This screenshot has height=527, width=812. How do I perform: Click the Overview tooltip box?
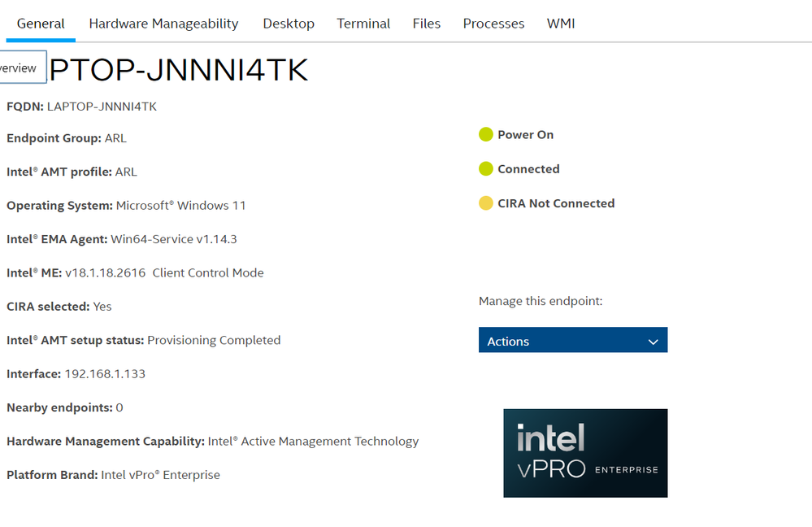[22, 67]
